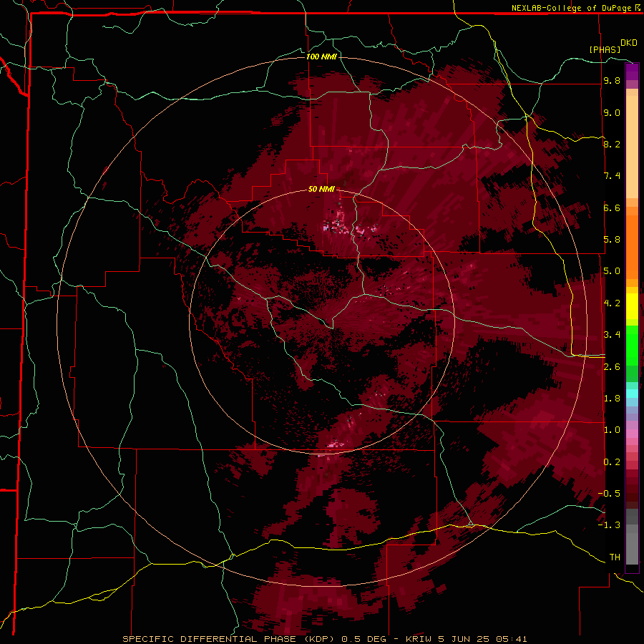
Task: Click the 9.8 value on the color scale
Action: click(612, 81)
